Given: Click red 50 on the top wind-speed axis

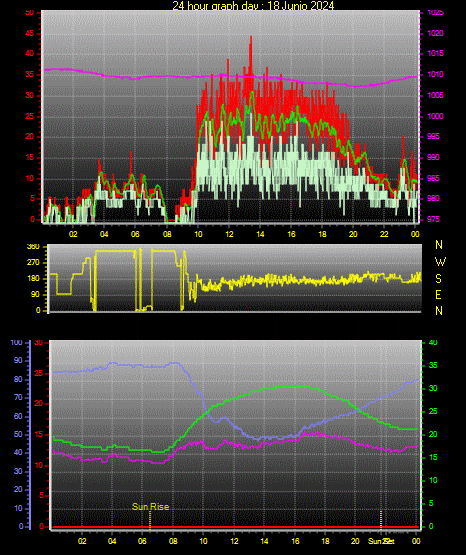Looking at the screenshot, I should [x=30, y=13].
